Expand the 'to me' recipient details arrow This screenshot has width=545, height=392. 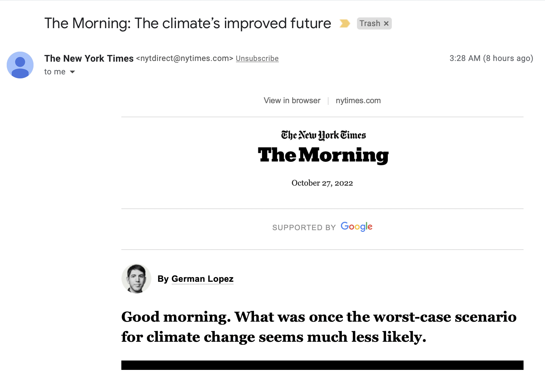pos(72,72)
